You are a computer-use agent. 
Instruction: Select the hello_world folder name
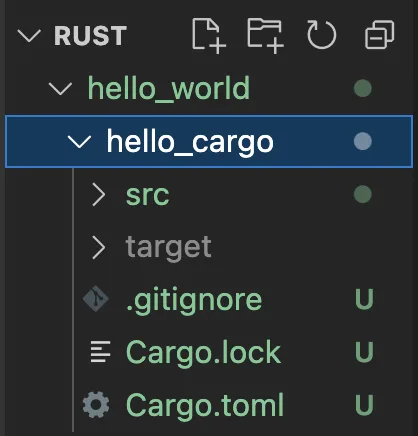[x=169, y=88]
